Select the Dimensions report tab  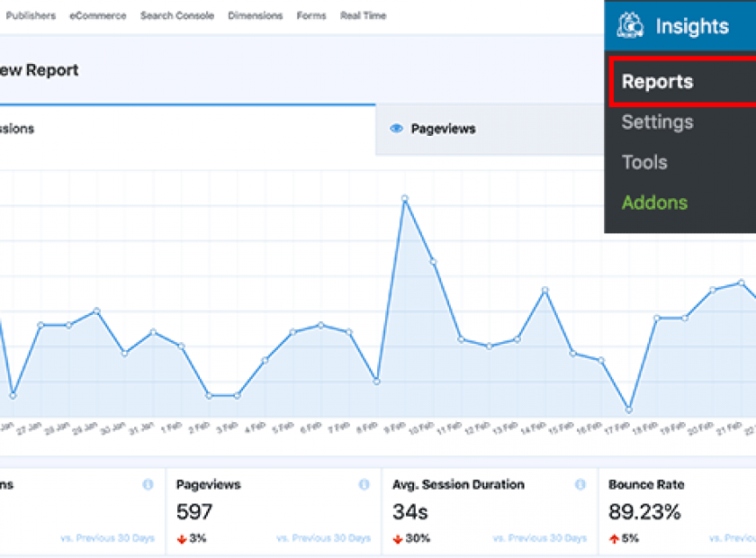pos(255,16)
